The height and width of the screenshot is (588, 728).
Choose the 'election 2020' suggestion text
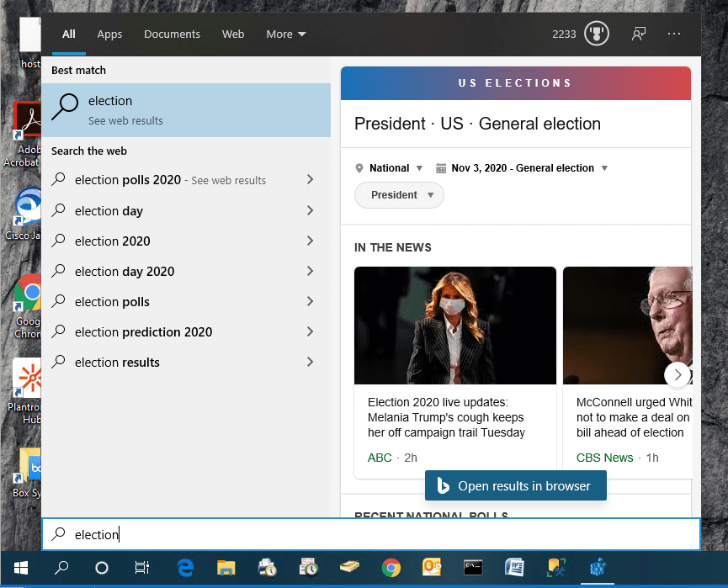pos(113,241)
